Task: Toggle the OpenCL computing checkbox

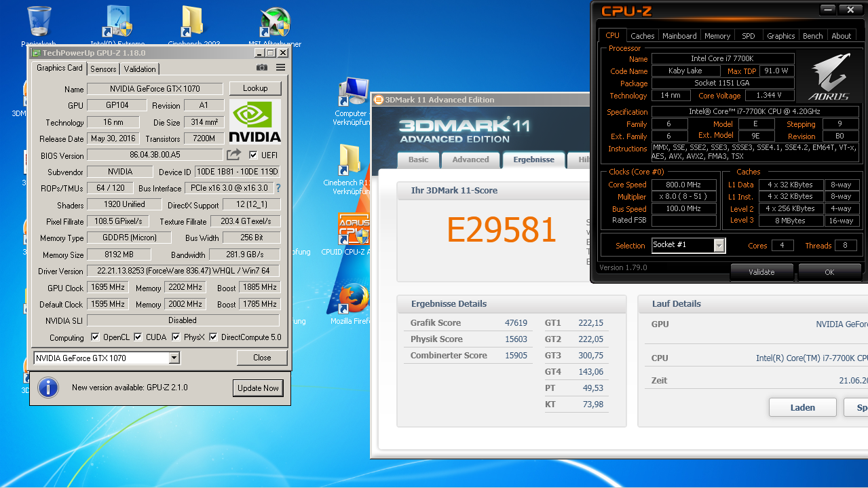Action: [x=94, y=337]
